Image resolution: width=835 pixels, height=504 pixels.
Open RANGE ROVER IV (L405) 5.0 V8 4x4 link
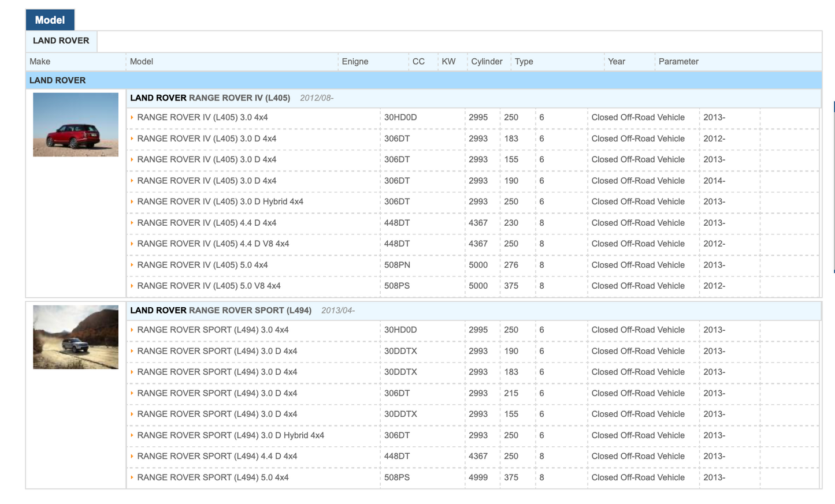209,286
